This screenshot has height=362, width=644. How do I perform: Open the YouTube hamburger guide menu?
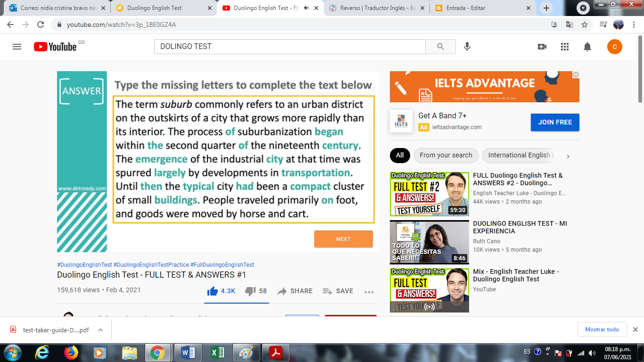tap(17, 47)
